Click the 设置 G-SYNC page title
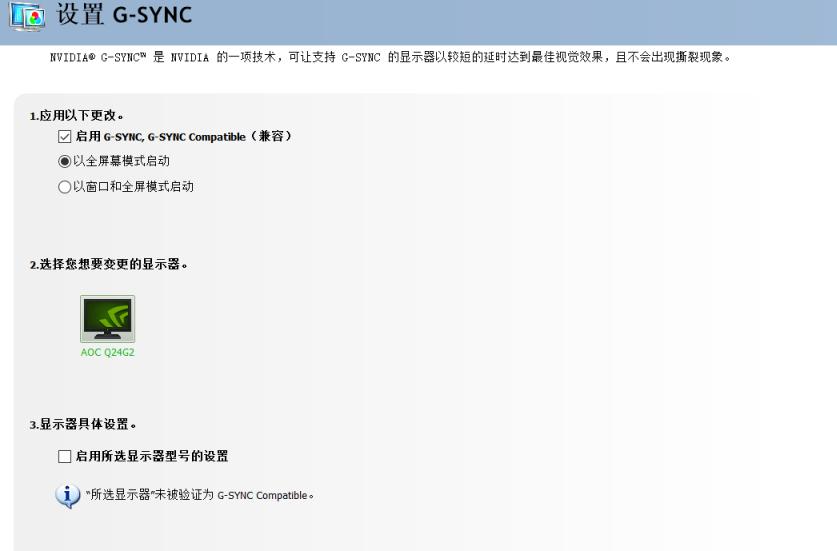Viewport: 837px width, 551px height. coord(124,14)
